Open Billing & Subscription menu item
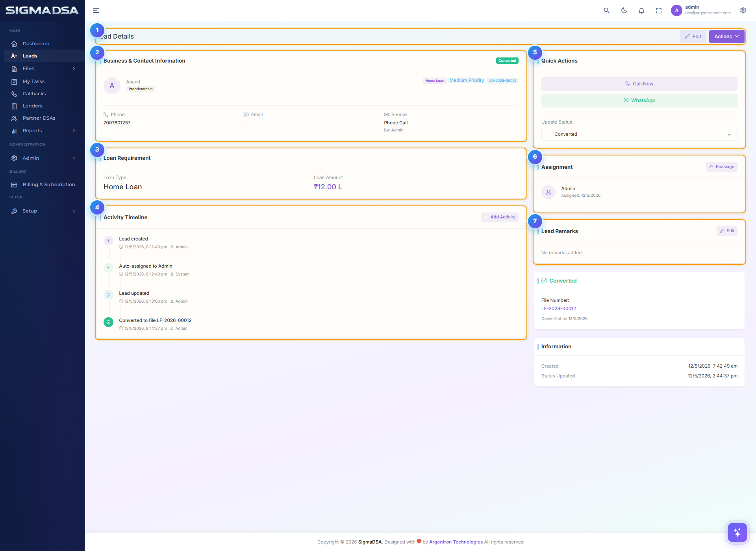Image resolution: width=756 pixels, height=551 pixels. (48, 185)
